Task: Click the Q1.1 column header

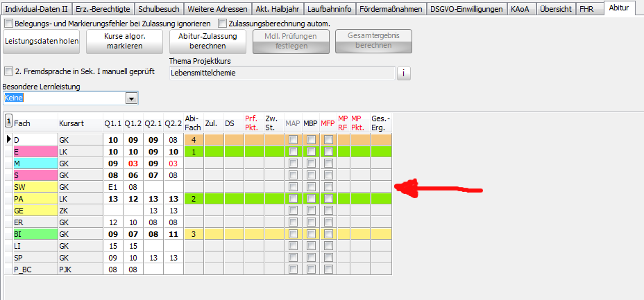Action: point(113,123)
